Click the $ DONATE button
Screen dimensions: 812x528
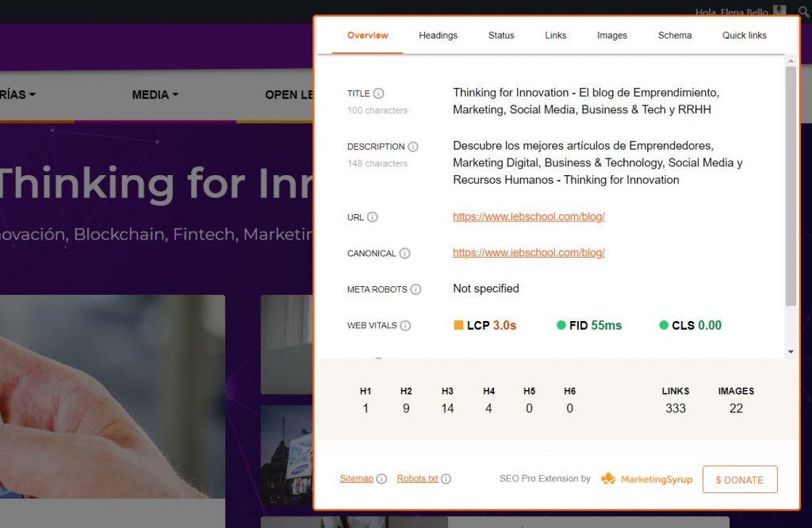tap(740, 480)
